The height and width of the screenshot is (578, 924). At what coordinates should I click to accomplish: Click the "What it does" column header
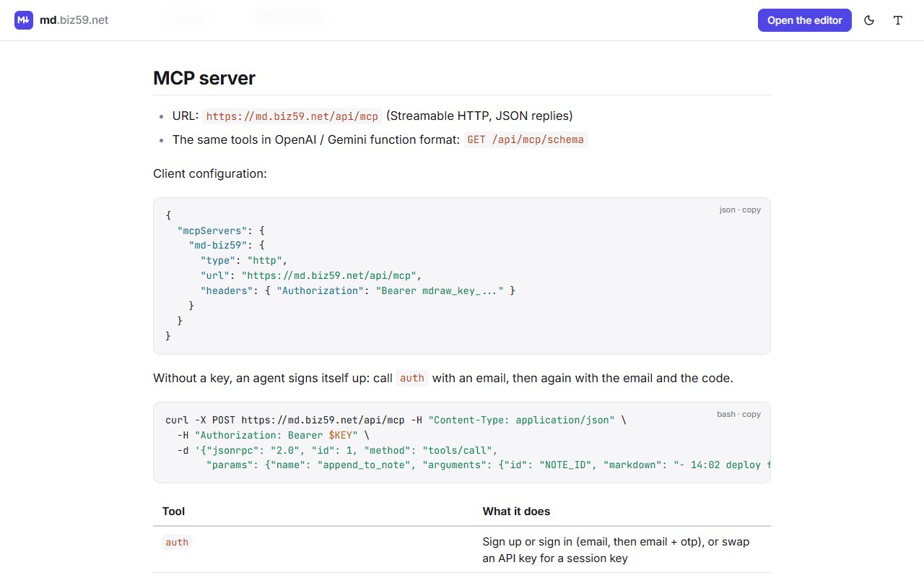pos(516,512)
